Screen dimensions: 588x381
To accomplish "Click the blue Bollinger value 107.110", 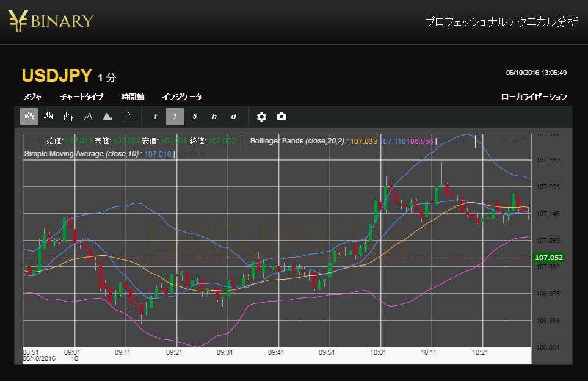I will [x=393, y=142].
